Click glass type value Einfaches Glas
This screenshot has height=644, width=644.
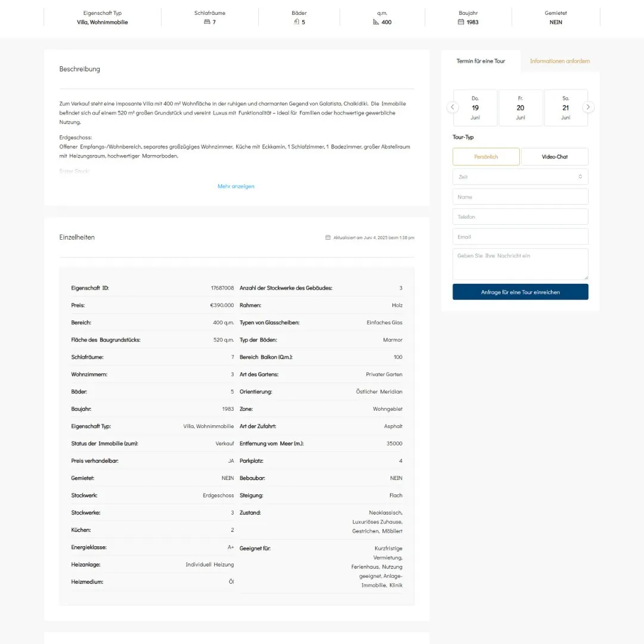click(385, 323)
